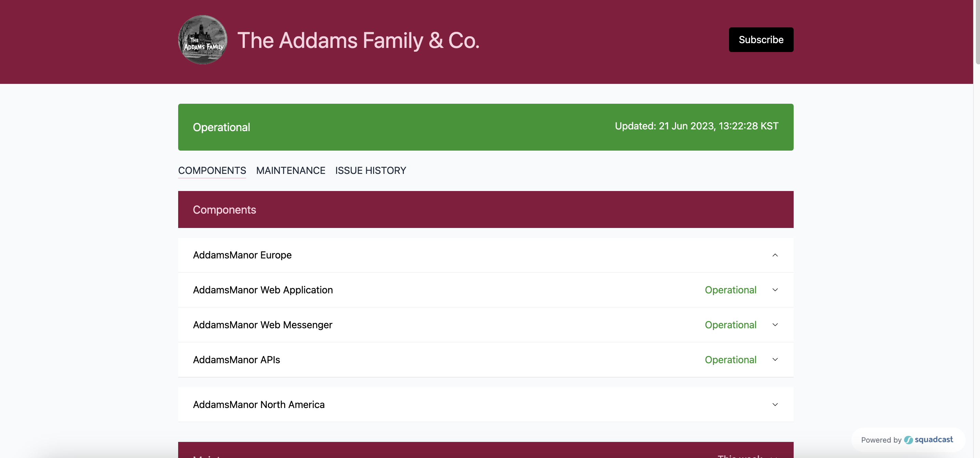
Task: Click the squadcast logo icon
Action: tap(909, 440)
